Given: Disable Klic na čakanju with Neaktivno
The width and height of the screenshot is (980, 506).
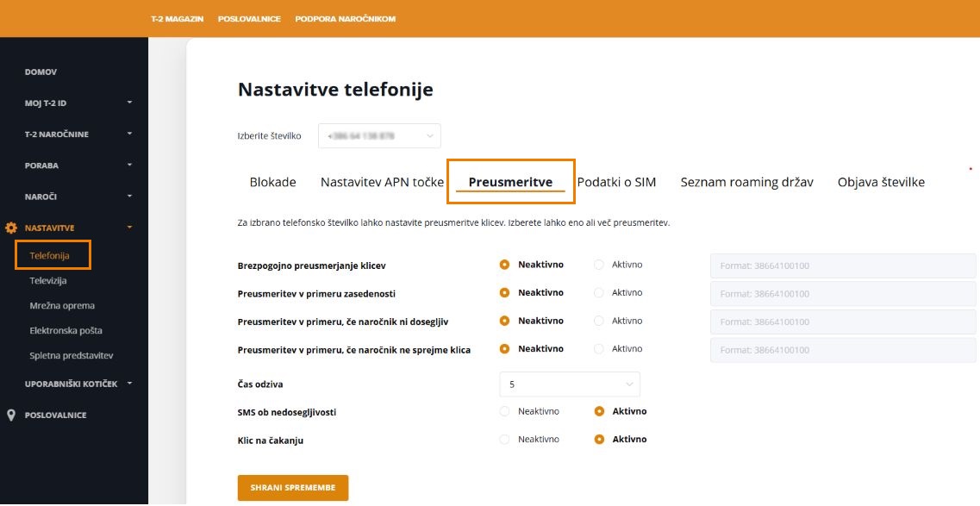Looking at the screenshot, I should (x=505, y=440).
